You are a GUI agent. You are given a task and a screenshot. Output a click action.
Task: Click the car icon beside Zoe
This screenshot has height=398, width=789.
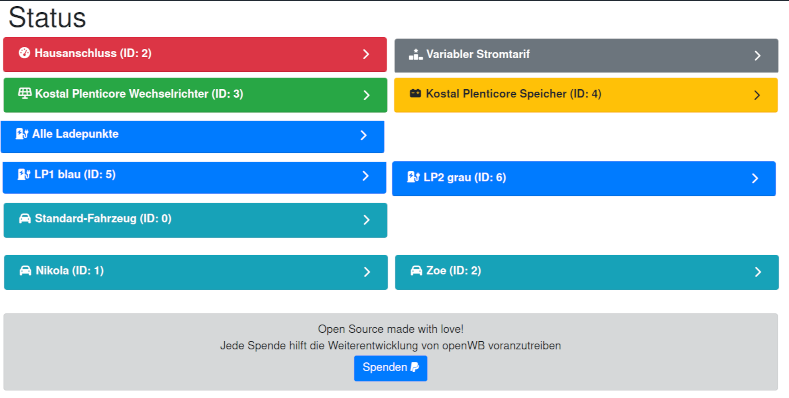pos(416,271)
